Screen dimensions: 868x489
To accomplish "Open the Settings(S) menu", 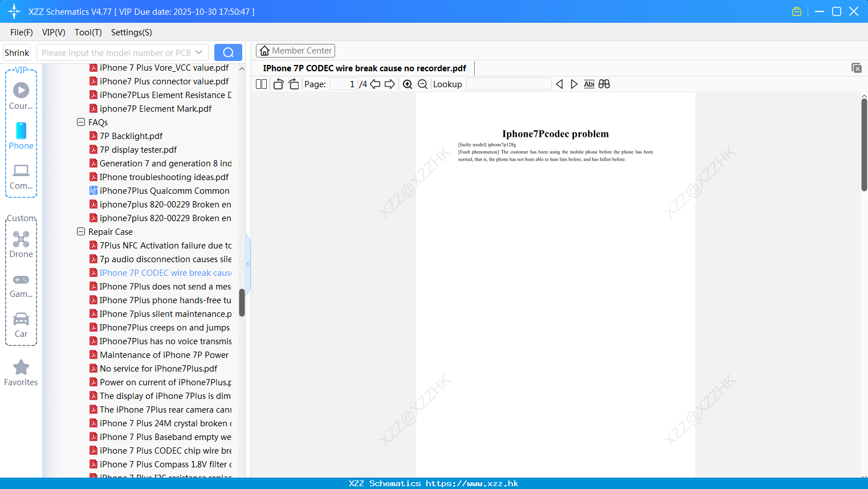I will 132,32.
